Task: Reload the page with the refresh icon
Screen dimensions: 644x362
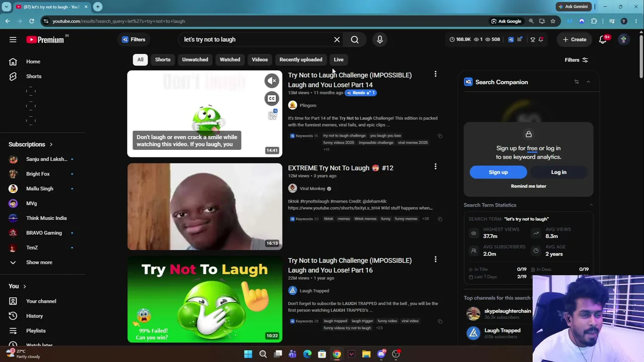Action: (x=32, y=21)
